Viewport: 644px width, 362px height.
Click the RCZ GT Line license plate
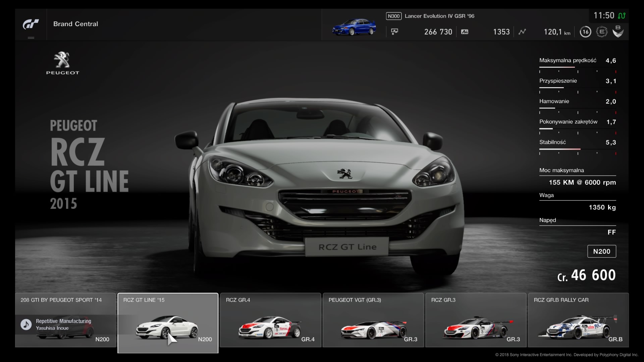[347, 247]
